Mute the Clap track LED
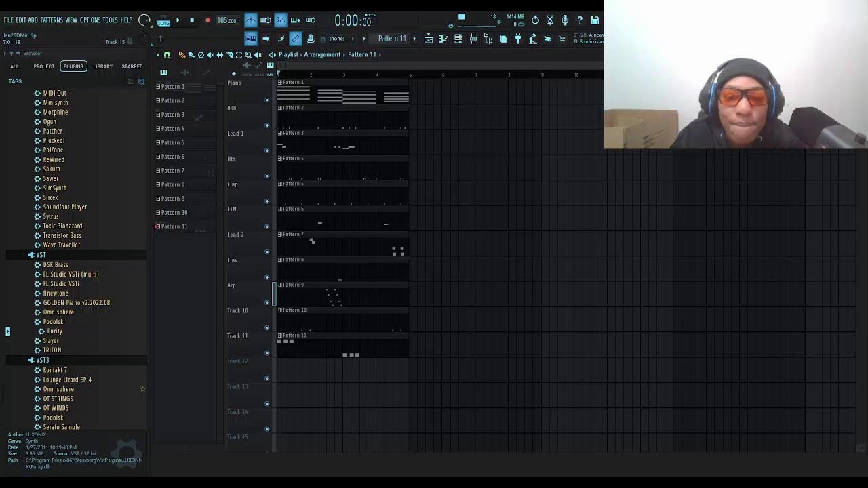This screenshot has height=488, width=868. point(267,201)
